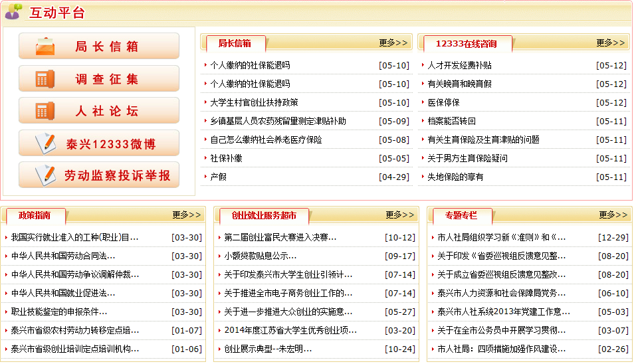Click the [12-29] date in 专题专栏 list

coord(613,238)
